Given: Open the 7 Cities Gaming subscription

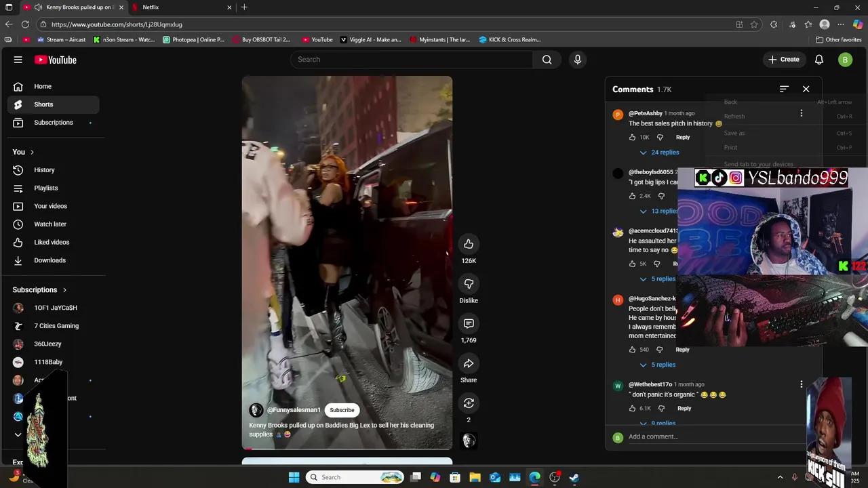Looking at the screenshot, I should click(x=53, y=326).
